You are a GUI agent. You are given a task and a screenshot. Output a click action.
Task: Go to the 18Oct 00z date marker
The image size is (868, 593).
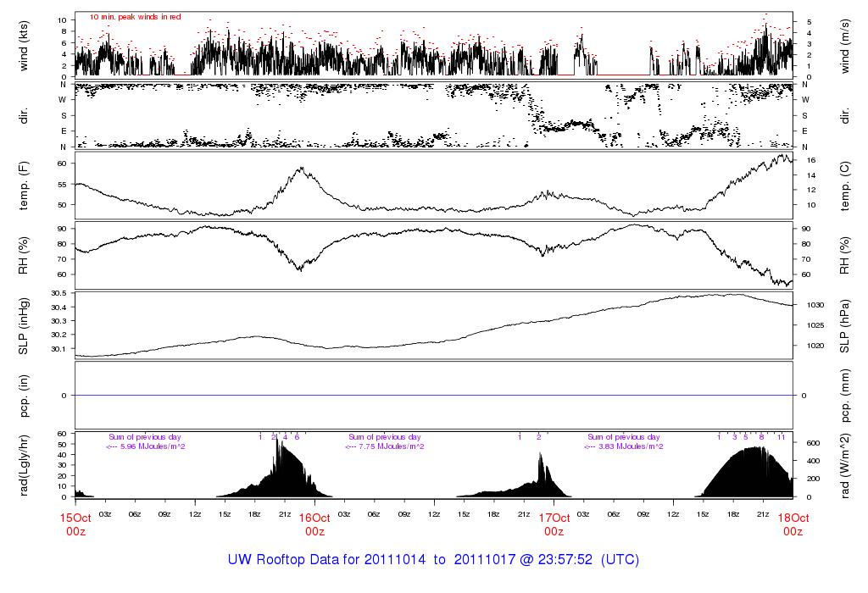pyautogui.click(x=793, y=524)
